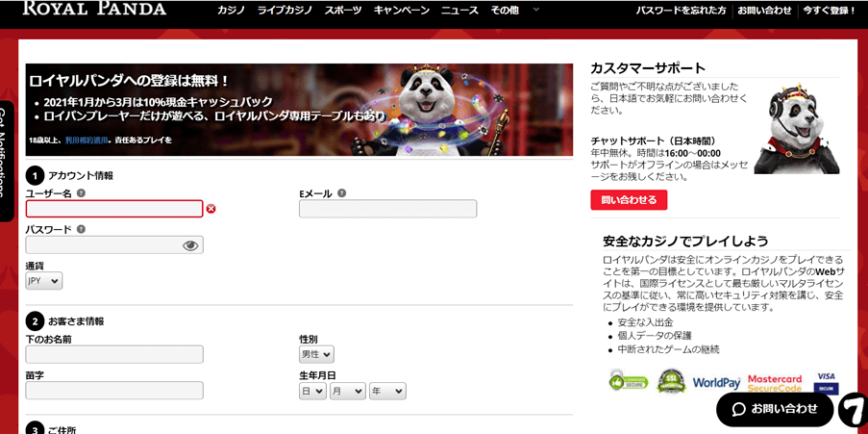This screenshot has height=434, width=868.
Task: Open the JPY currency dropdown
Action: point(44,281)
